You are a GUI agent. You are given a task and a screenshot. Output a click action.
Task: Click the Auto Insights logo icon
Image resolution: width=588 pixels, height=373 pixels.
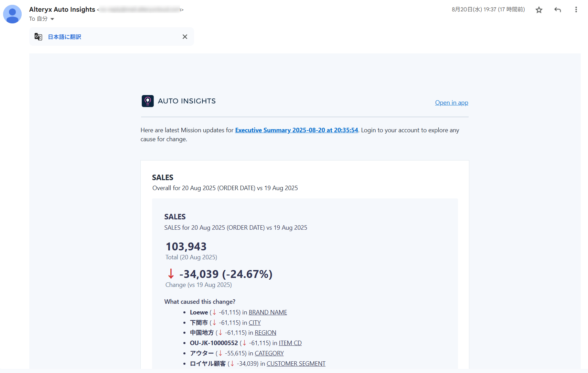click(x=148, y=101)
